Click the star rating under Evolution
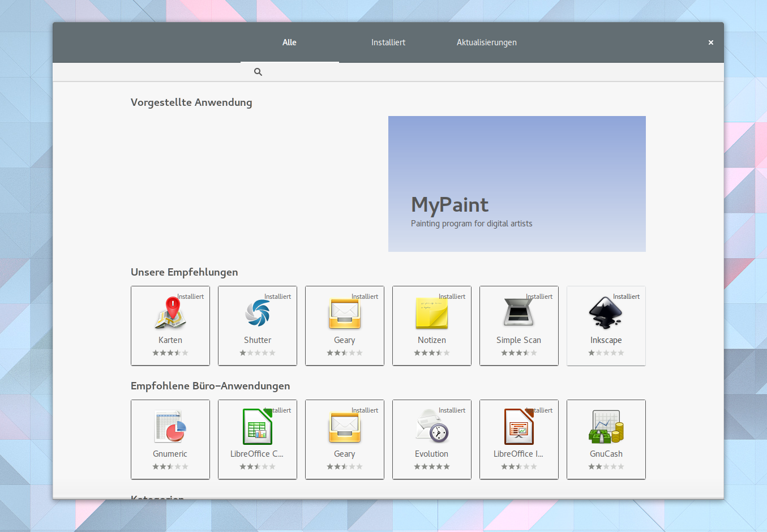Viewport: 767px width, 532px height. (431, 466)
